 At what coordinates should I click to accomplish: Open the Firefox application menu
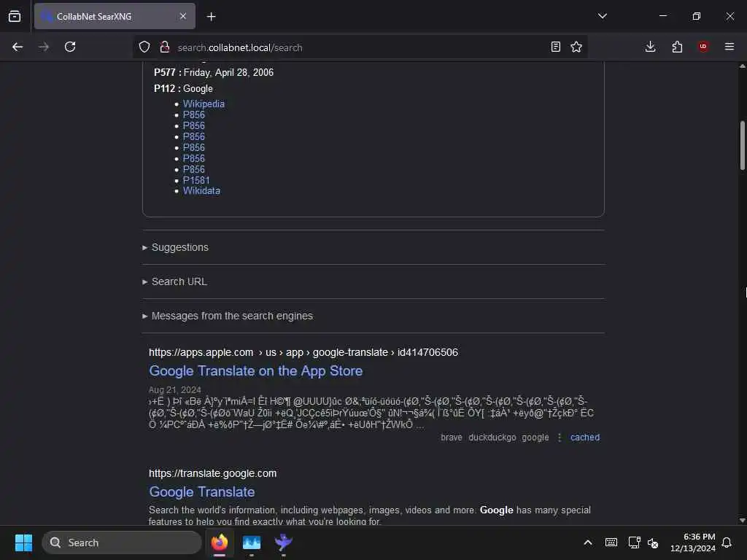click(x=729, y=47)
